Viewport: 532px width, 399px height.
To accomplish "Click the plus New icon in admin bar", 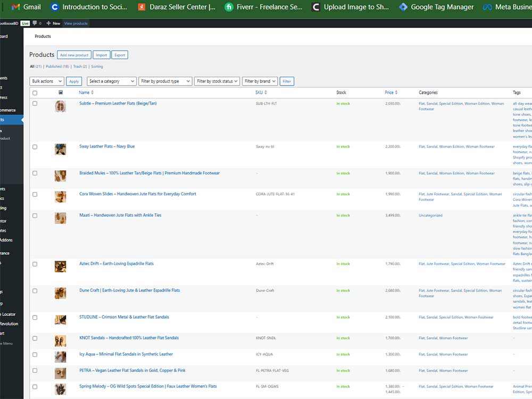I will (48, 23).
